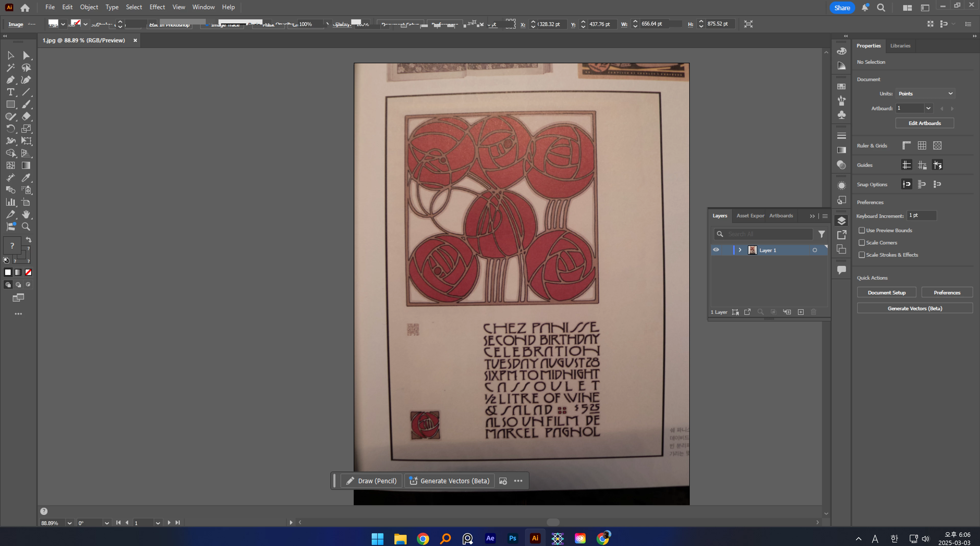
Task: Create new layer in Layers panel
Action: (801, 312)
